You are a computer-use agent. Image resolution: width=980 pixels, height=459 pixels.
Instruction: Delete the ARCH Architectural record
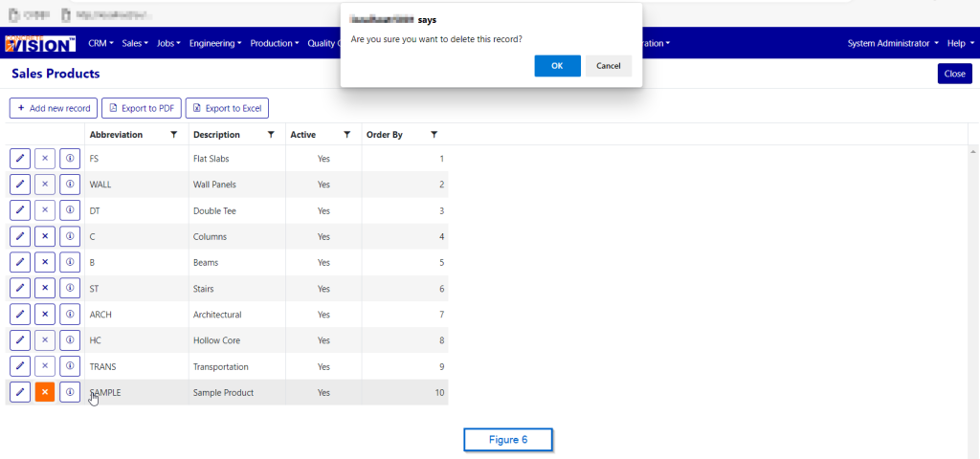pyautogui.click(x=45, y=314)
